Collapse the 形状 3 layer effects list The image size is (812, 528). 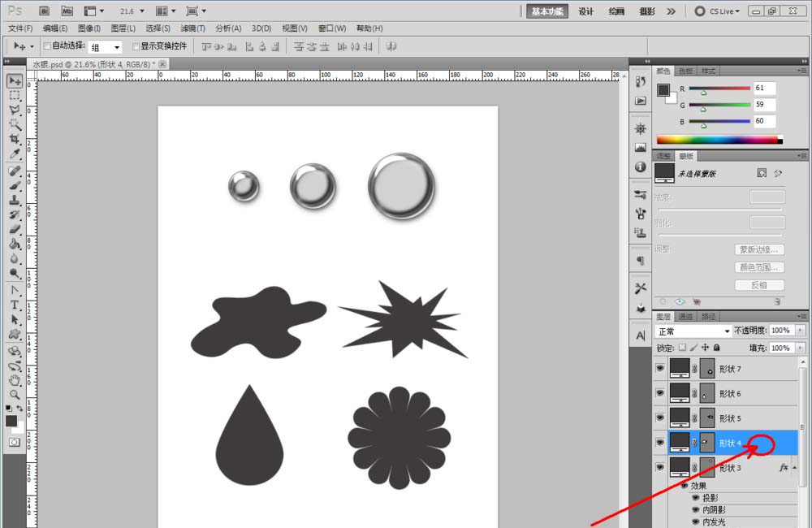[795, 467]
